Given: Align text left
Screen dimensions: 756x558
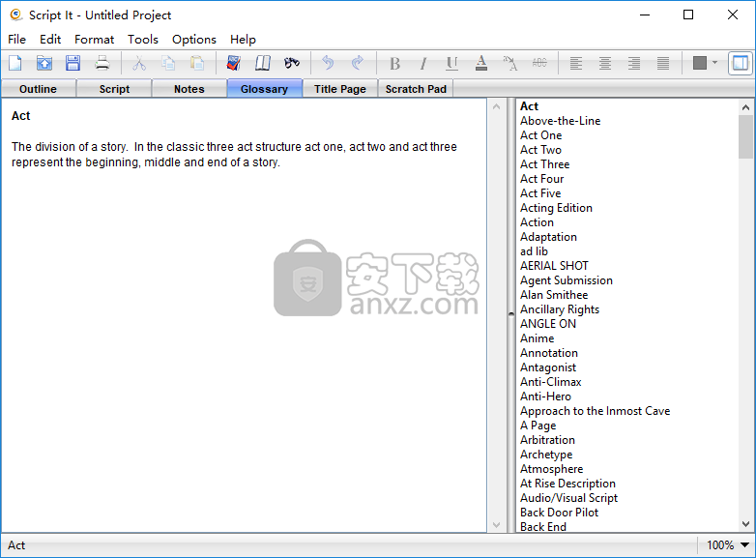Looking at the screenshot, I should (x=575, y=63).
